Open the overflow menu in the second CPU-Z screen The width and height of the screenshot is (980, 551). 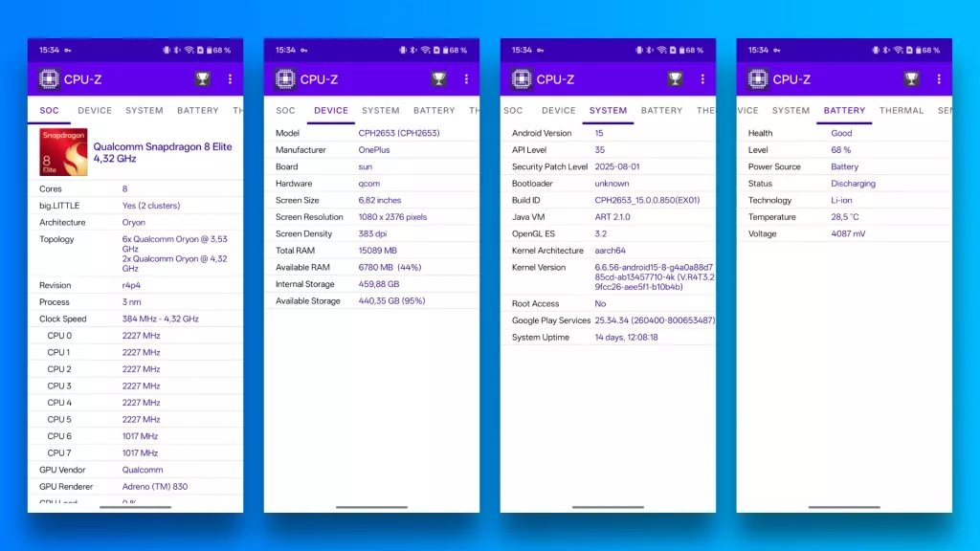point(466,78)
